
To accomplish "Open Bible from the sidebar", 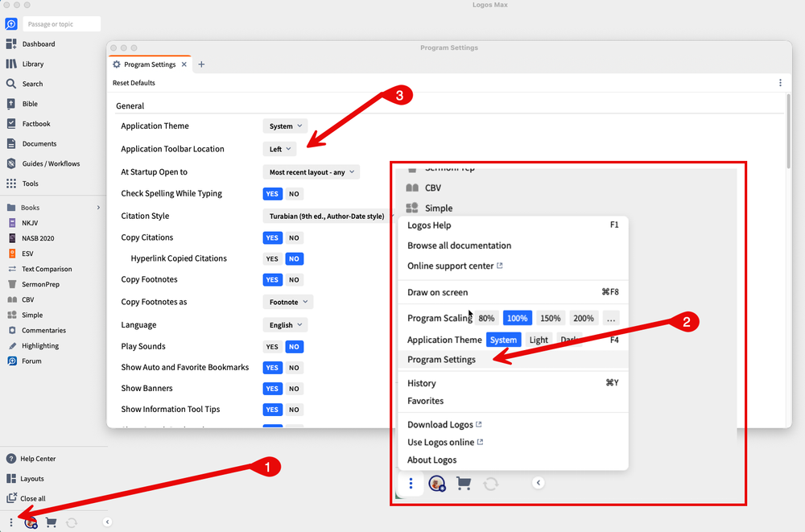I will (22, 104).
